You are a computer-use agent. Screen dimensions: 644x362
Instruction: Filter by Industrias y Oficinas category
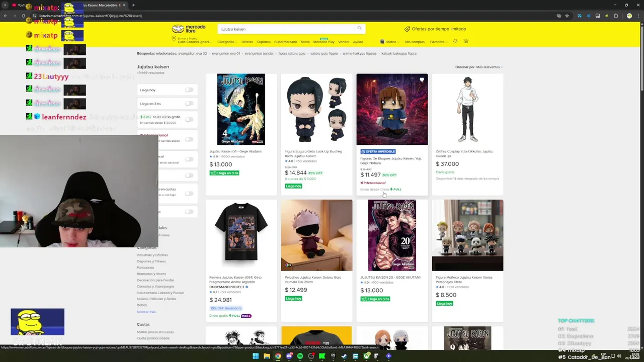coord(152,255)
